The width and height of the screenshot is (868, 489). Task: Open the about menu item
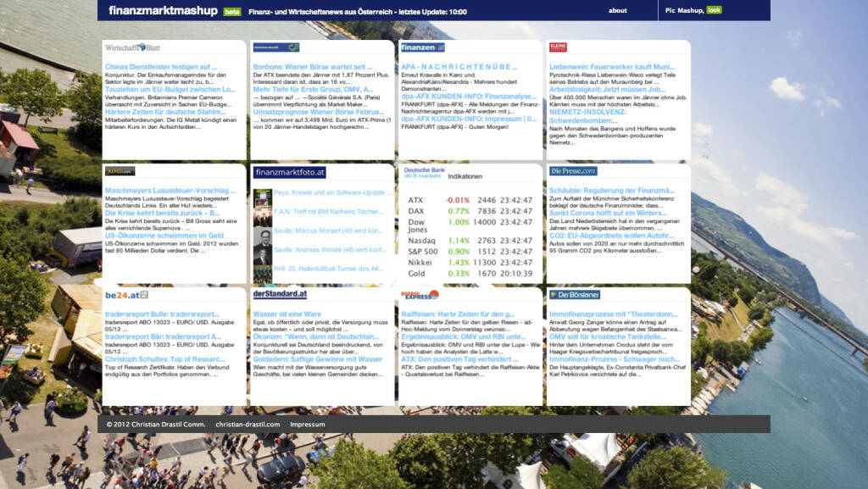pos(618,11)
